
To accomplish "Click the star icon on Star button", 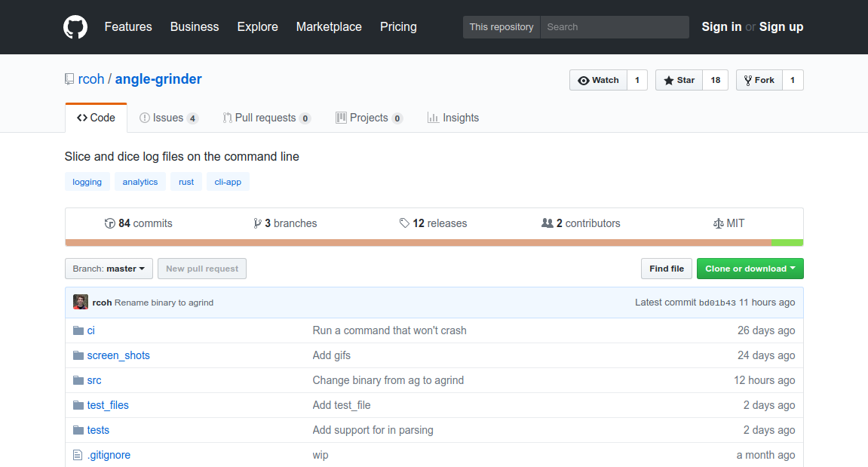I will pos(669,80).
